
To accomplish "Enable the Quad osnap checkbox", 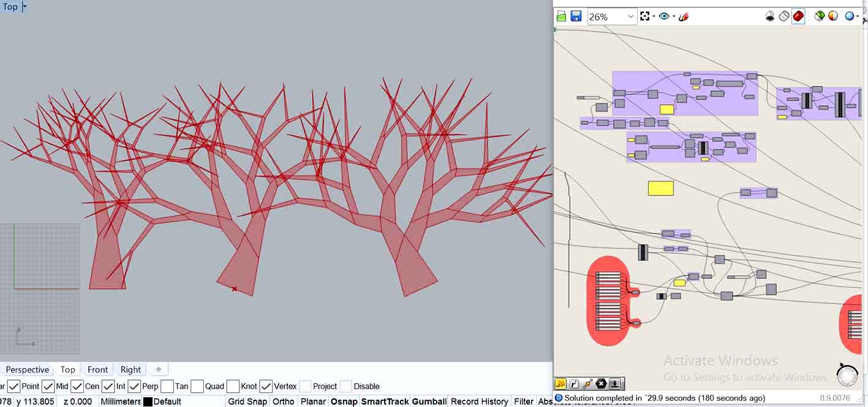I will coord(197,386).
